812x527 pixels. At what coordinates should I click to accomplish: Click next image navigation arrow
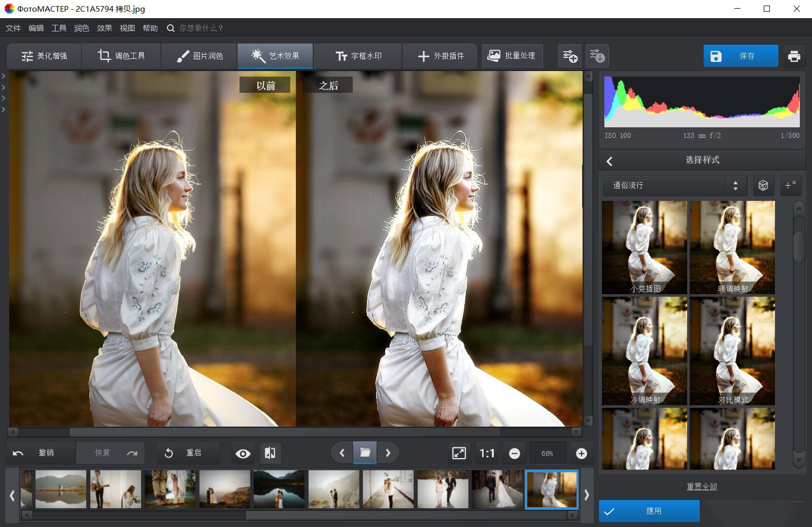click(389, 453)
